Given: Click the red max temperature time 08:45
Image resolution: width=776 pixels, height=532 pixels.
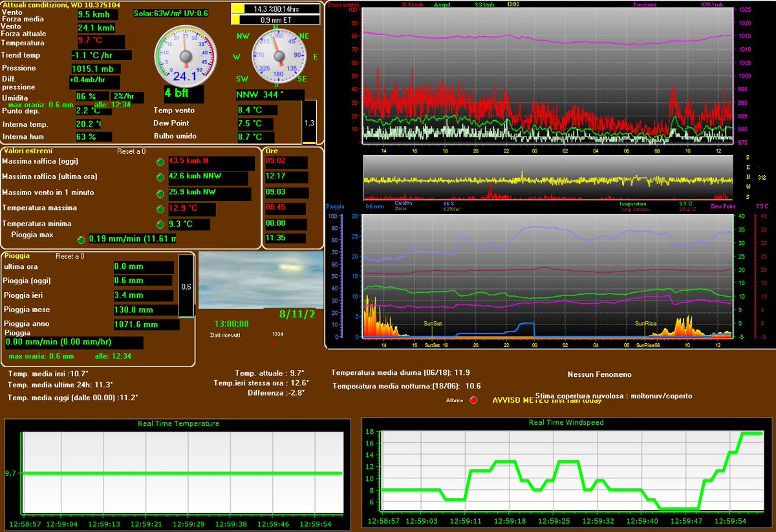Looking at the screenshot, I should (285, 208).
